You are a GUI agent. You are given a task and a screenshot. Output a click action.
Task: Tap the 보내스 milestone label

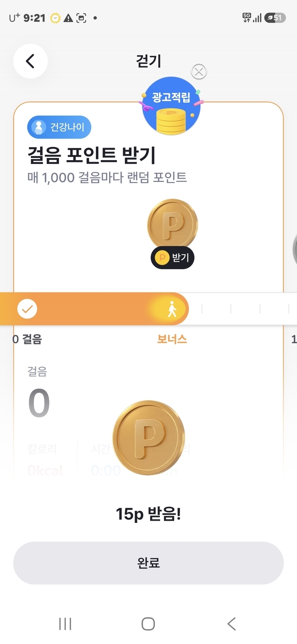click(x=172, y=339)
